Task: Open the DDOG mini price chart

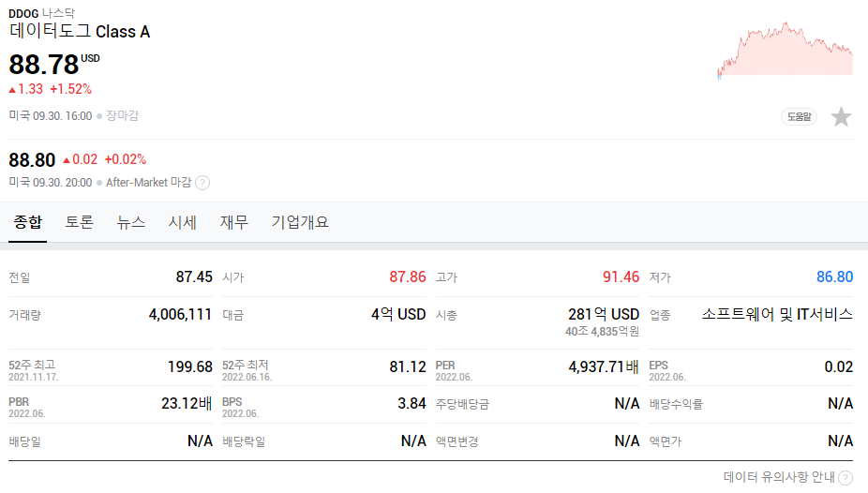Action: pos(785,50)
